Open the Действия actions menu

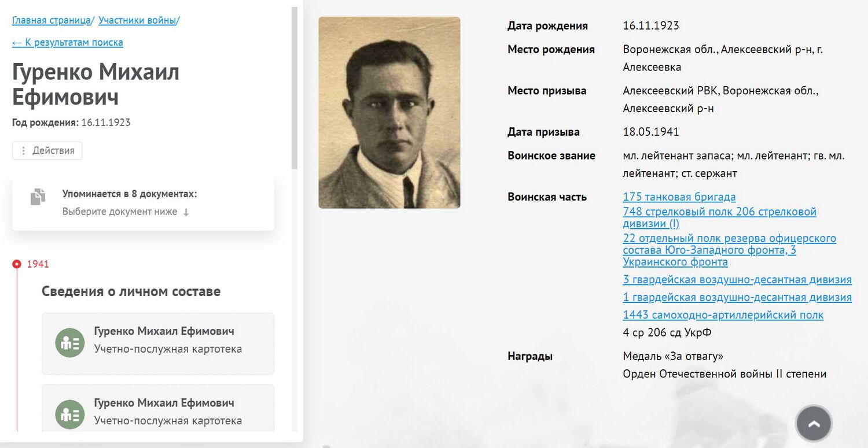(47, 151)
